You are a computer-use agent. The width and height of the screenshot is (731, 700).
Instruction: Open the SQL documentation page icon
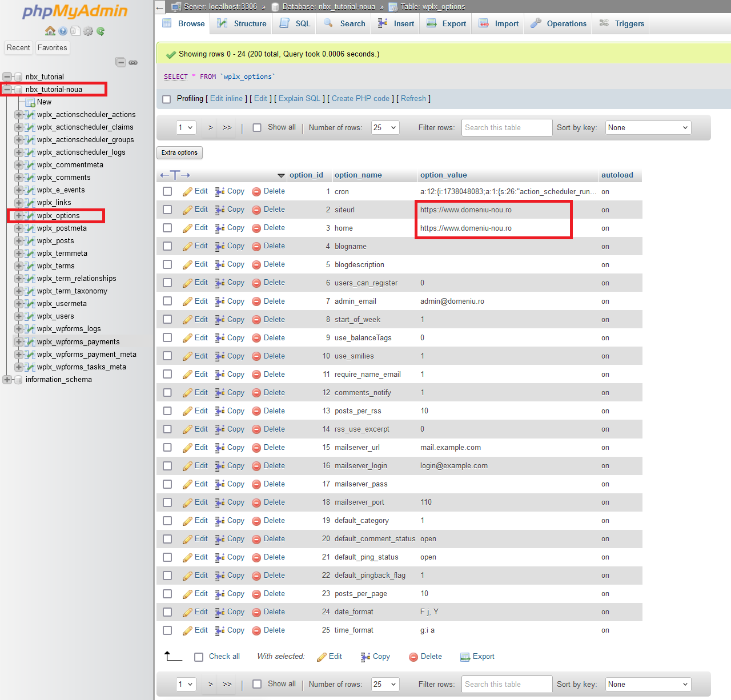[75, 31]
